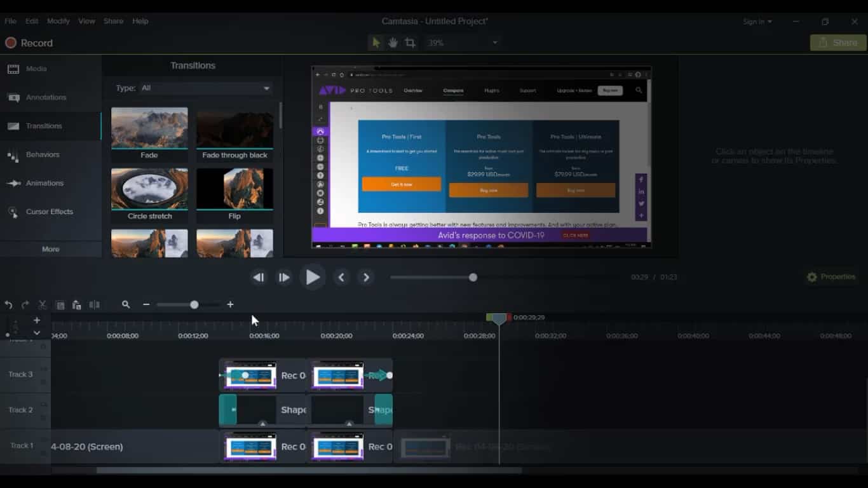
Task: Click the Paste icon on the timeline toolbar
Action: click(76, 305)
